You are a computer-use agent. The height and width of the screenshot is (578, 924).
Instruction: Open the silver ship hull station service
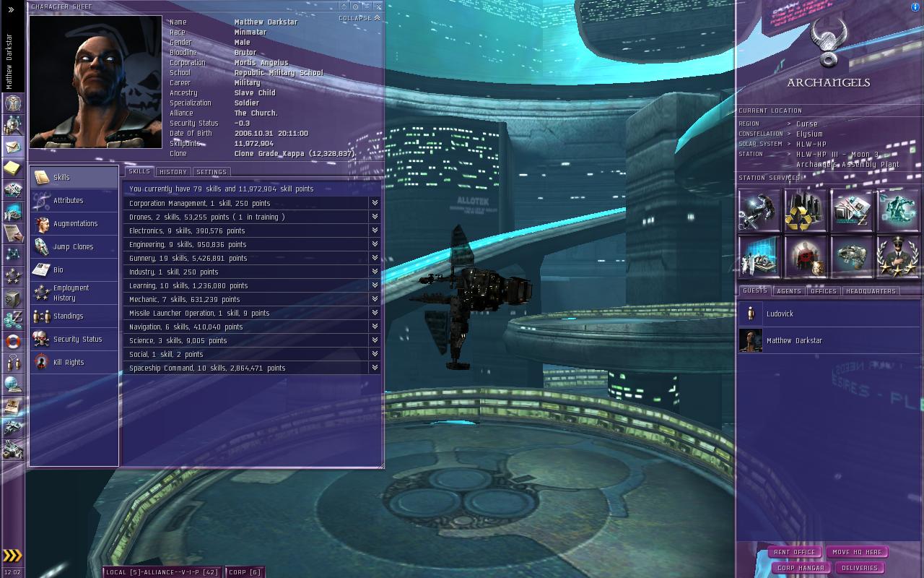tap(852, 256)
